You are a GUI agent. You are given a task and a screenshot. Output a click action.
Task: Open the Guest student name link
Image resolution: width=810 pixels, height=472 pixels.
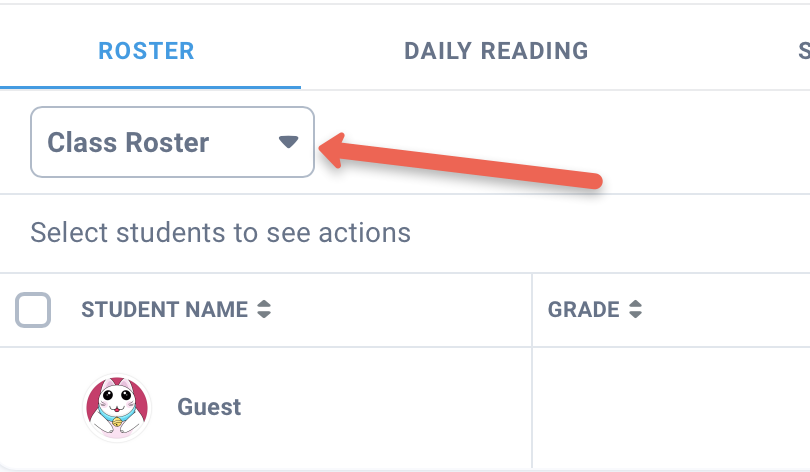209,408
